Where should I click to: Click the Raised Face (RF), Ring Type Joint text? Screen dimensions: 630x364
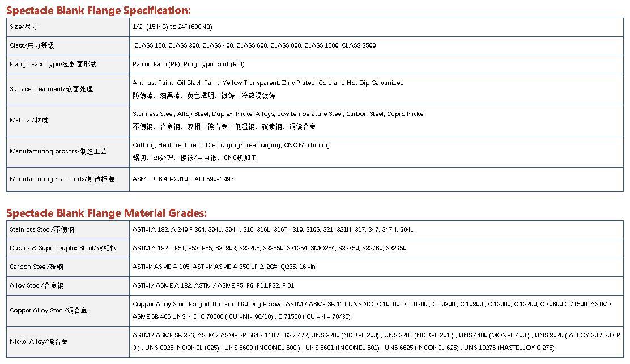point(189,64)
